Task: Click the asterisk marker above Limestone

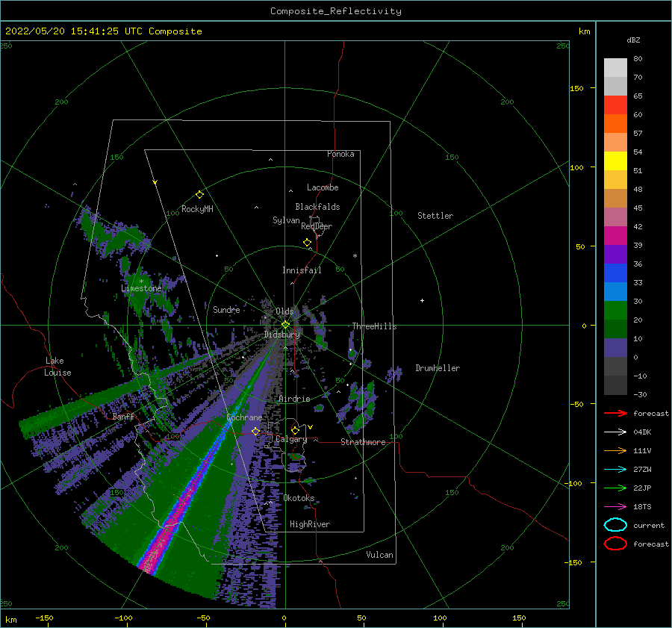Action: coord(141,282)
